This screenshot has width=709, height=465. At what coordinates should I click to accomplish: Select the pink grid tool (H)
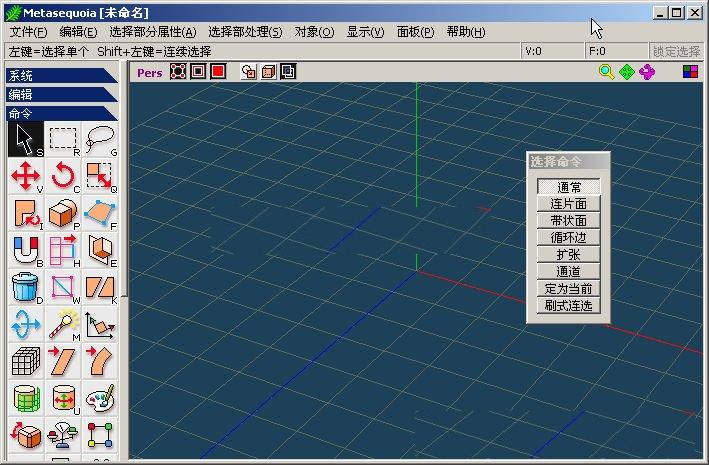[63, 251]
